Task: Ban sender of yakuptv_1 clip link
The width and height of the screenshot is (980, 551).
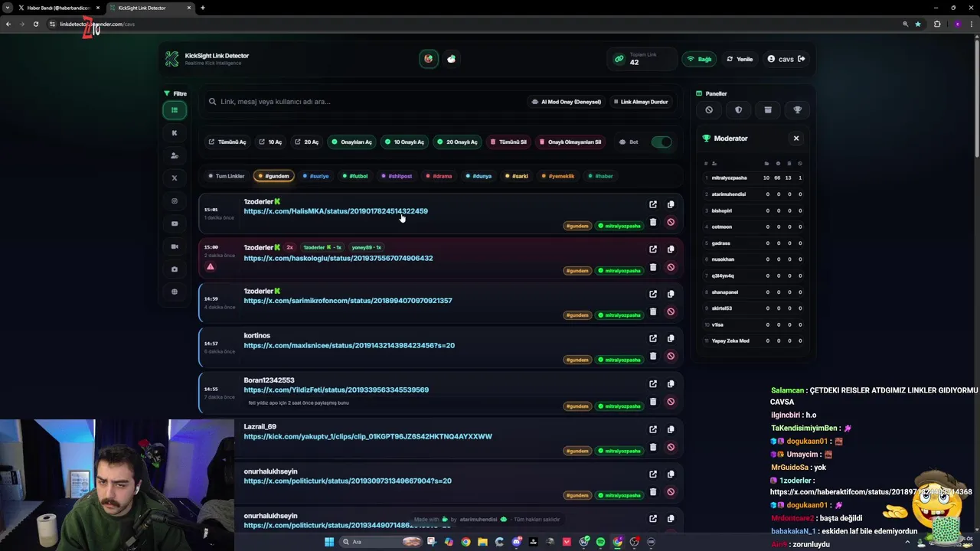Action: pyautogui.click(x=671, y=447)
